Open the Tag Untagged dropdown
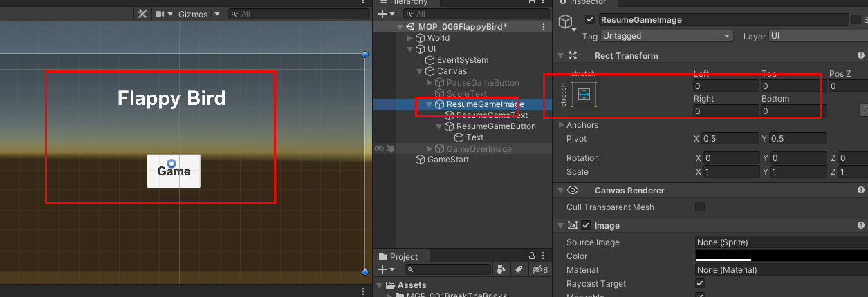Image resolution: width=868 pixels, height=297 pixels. pyautogui.click(x=667, y=36)
